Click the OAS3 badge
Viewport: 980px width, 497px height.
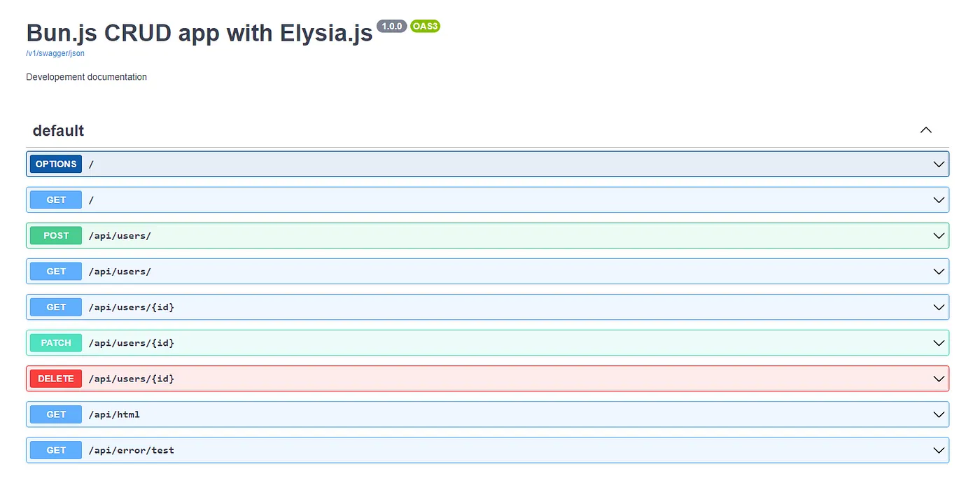click(x=425, y=26)
